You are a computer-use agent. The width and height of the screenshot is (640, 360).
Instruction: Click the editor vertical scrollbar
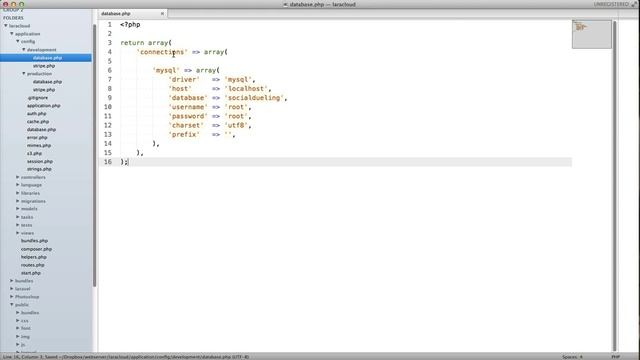tap(615, 186)
